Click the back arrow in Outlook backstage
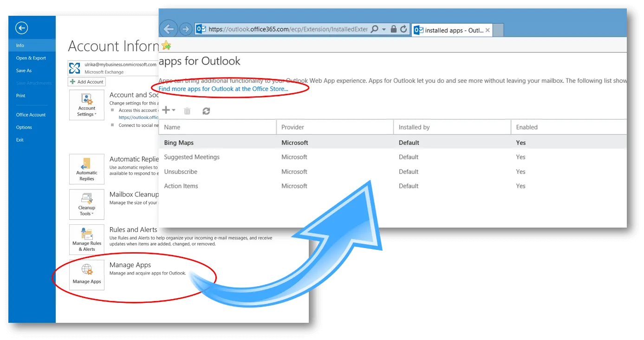The image size is (644, 340). [x=21, y=28]
